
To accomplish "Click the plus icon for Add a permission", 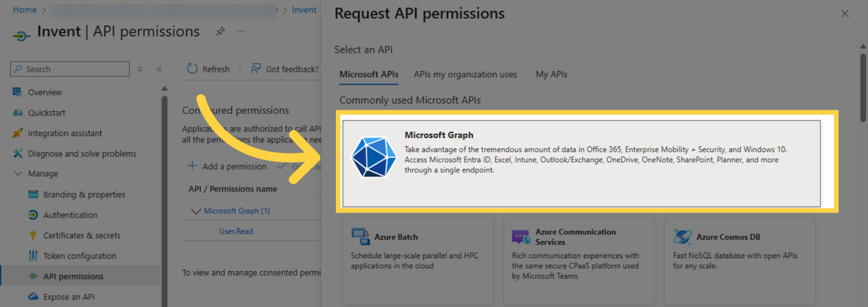I will [192, 166].
